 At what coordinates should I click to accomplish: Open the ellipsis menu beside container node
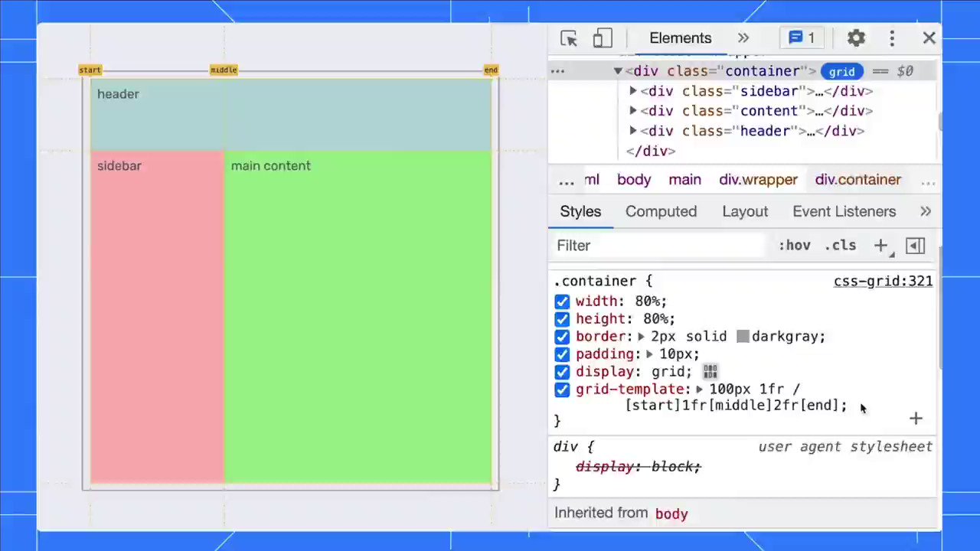pos(557,71)
